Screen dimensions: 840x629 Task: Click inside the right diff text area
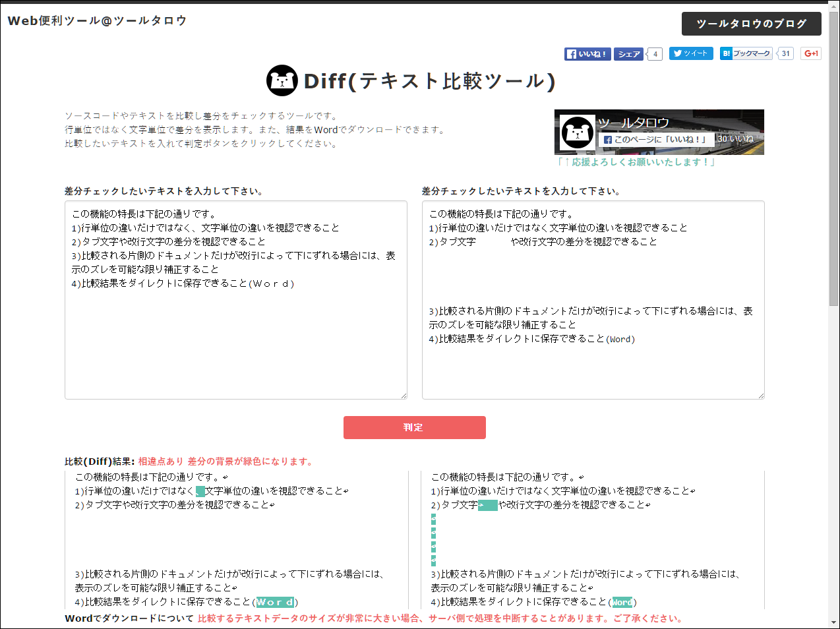(593, 297)
